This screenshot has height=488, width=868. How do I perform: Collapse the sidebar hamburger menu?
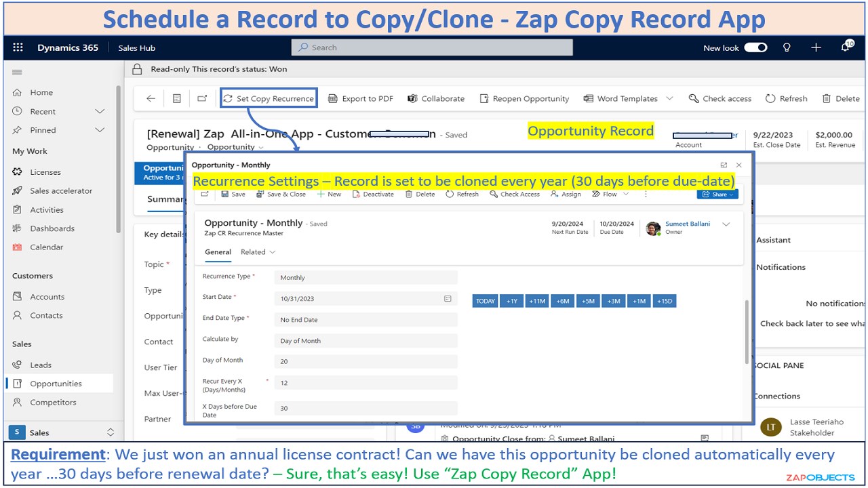click(18, 72)
